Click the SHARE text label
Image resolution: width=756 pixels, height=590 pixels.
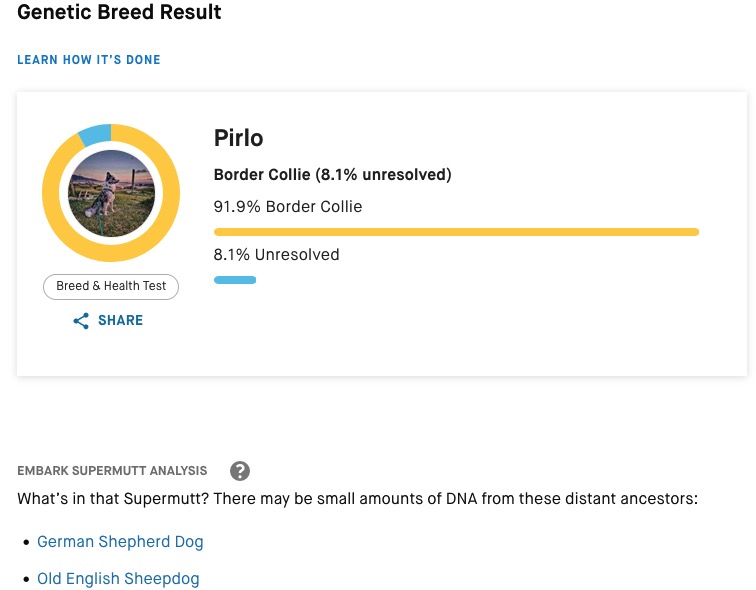point(120,321)
